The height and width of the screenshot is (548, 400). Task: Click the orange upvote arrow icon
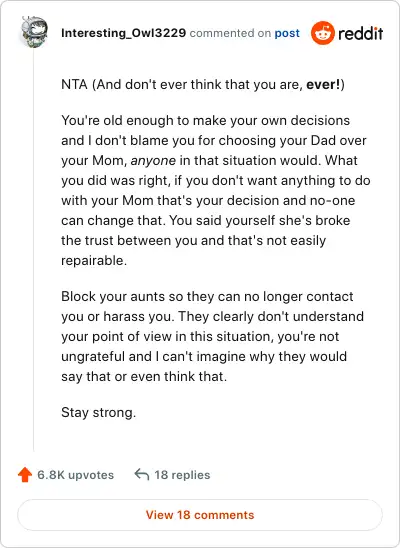pyautogui.click(x=25, y=474)
